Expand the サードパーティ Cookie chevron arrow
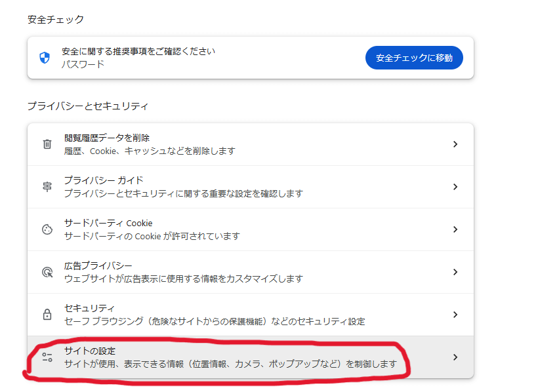 tap(455, 229)
